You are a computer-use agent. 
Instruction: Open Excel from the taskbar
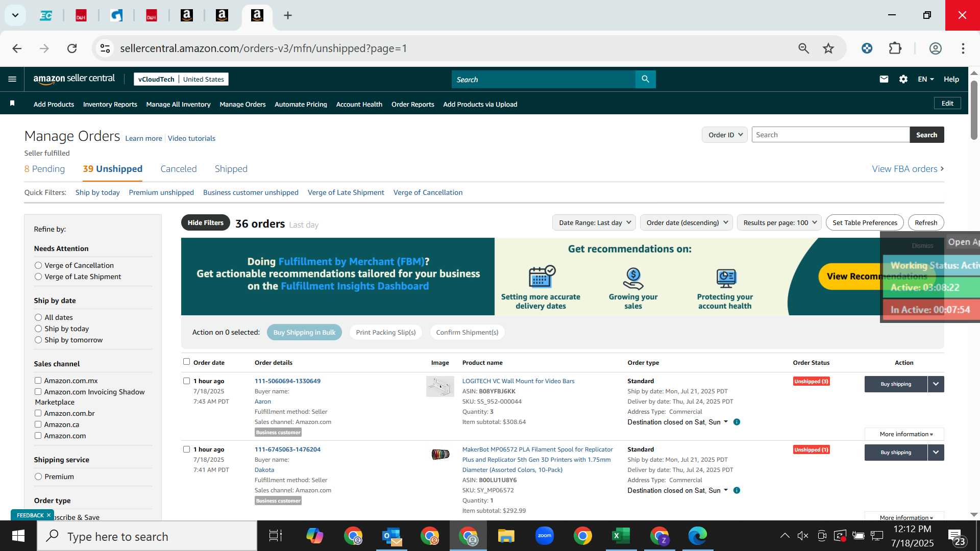(x=621, y=536)
